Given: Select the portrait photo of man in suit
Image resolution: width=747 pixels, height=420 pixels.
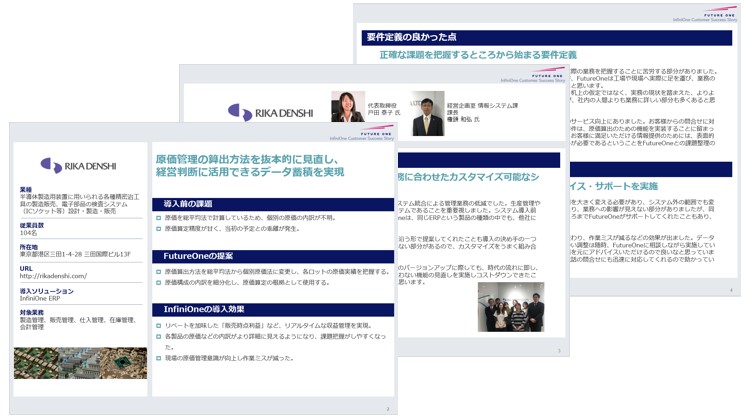Looking at the screenshot, I should 427,113.
